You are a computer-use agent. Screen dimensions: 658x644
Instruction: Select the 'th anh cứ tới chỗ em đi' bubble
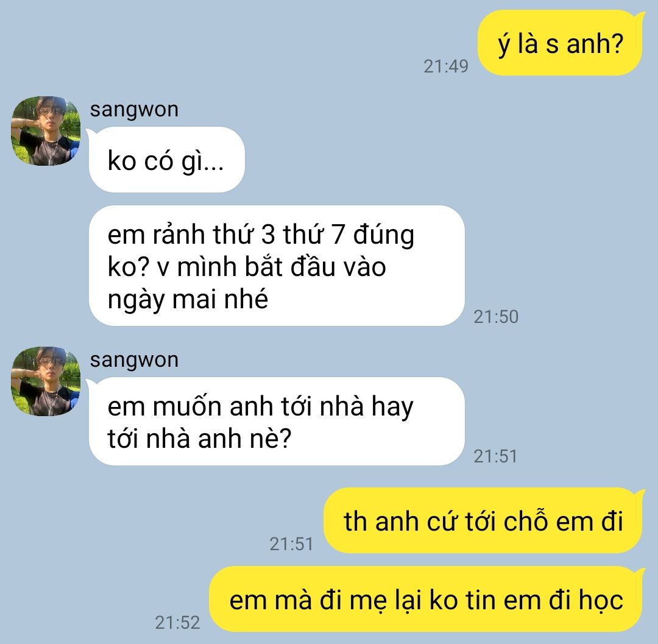click(x=483, y=520)
